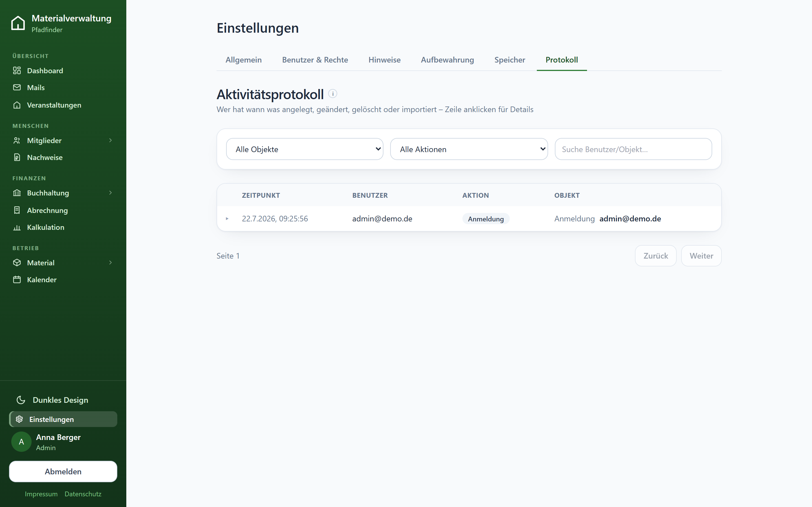This screenshot has width=812, height=507.
Task: Expand the Mitglieder submenu chevron
Action: point(111,140)
